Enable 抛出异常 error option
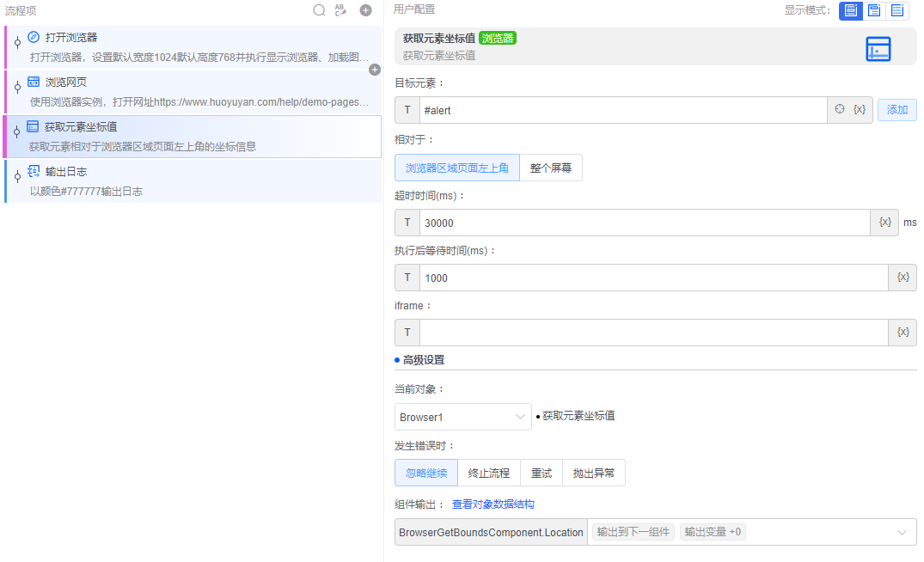Viewport: 924px width, 562px height. tap(593, 473)
